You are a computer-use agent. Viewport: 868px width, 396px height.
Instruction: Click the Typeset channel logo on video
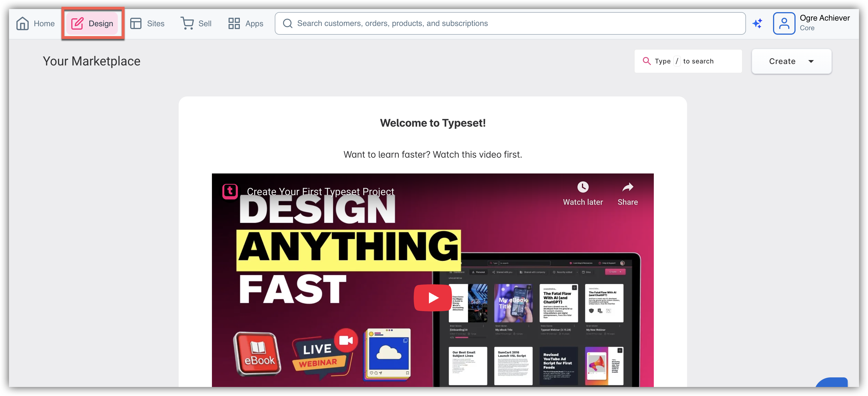(x=230, y=191)
